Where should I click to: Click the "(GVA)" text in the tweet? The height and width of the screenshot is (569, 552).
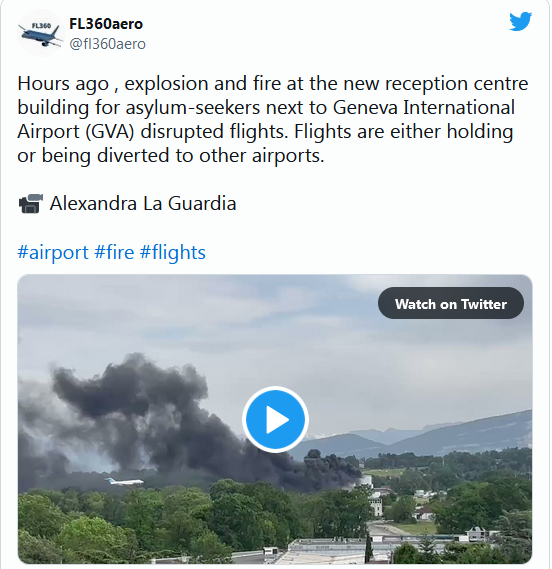tap(110, 132)
